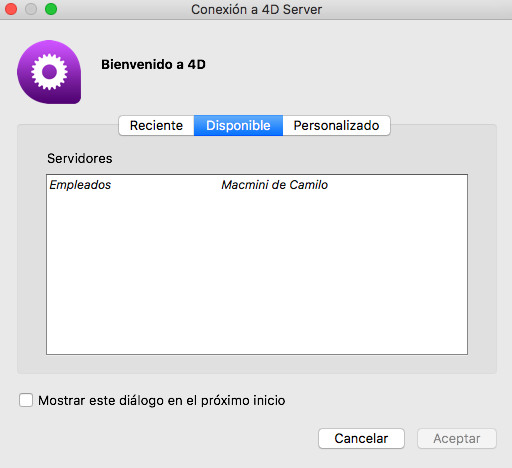This screenshot has height=468, width=512.
Task: Click the blank area left of Cancelar
Action: point(167,438)
